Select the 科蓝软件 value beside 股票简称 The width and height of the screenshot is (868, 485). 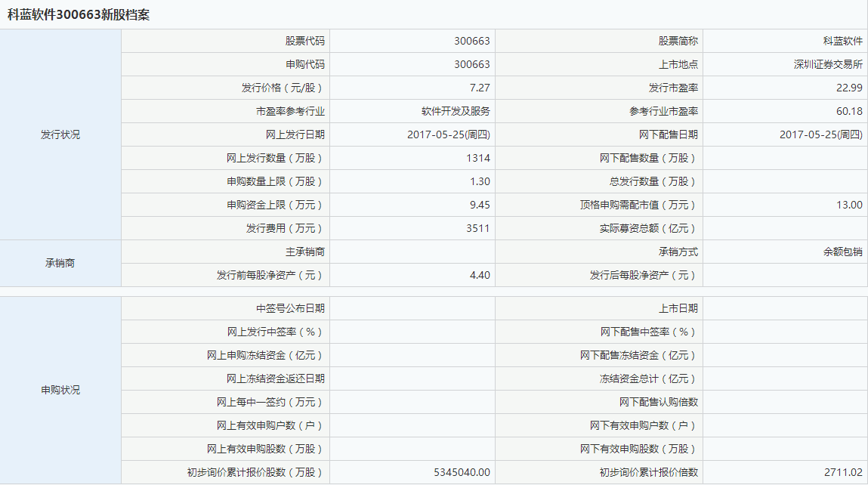(x=842, y=41)
